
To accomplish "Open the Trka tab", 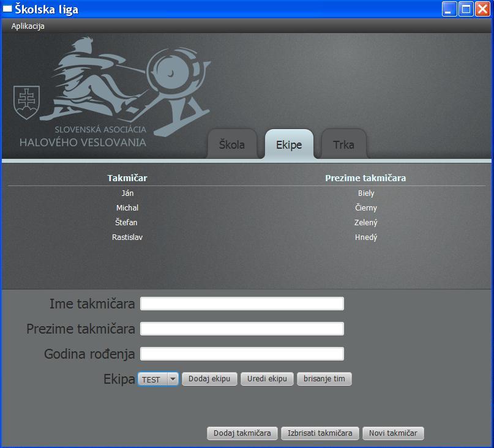I will [x=344, y=144].
